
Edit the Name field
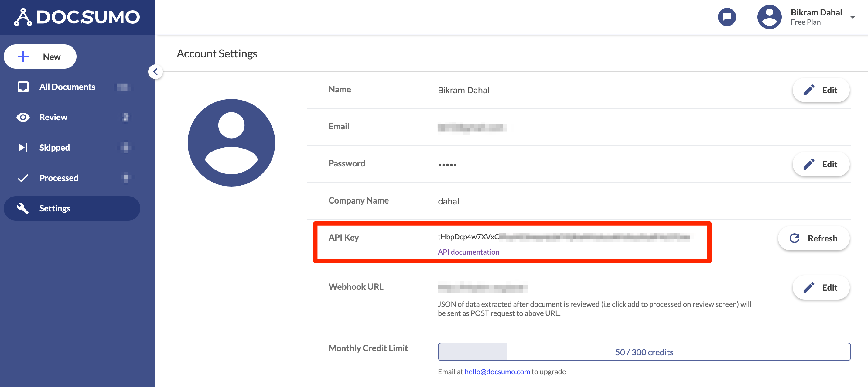coord(821,90)
